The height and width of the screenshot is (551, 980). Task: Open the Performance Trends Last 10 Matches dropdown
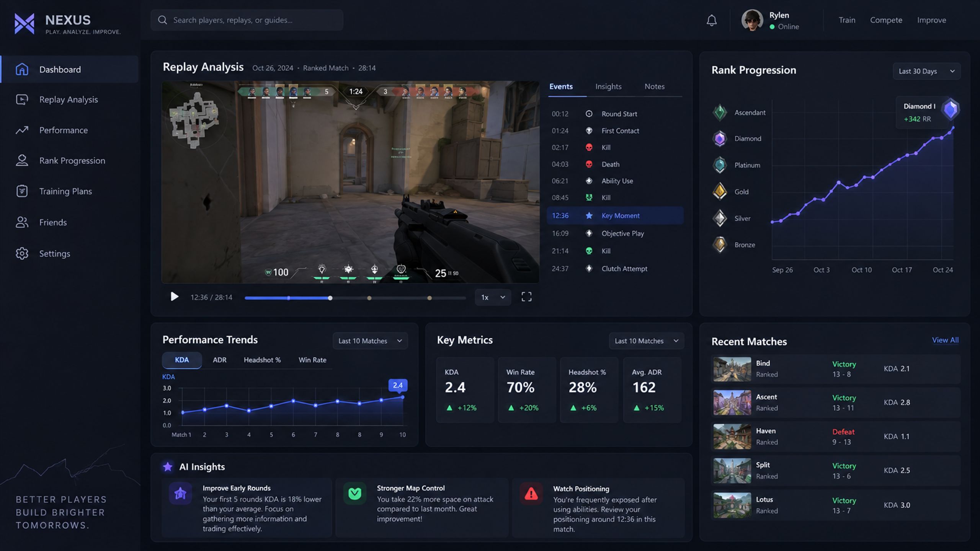coord(370,341)
